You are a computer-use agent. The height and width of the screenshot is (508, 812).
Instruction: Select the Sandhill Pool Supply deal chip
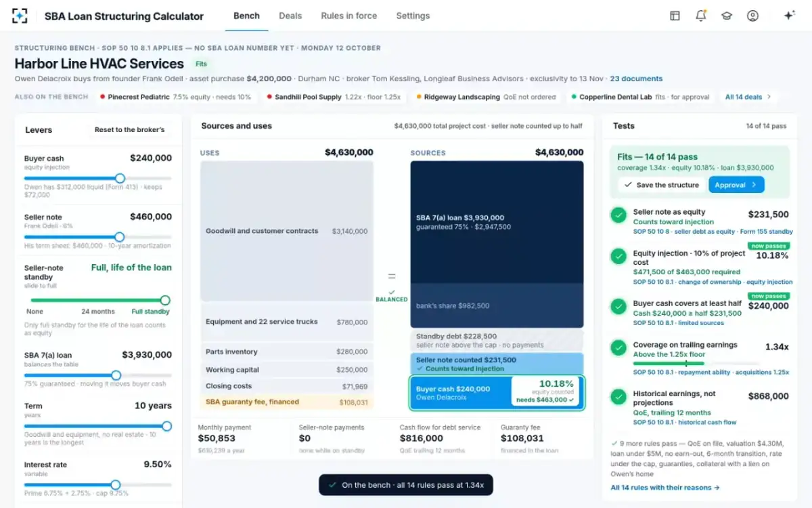point(334,97)
